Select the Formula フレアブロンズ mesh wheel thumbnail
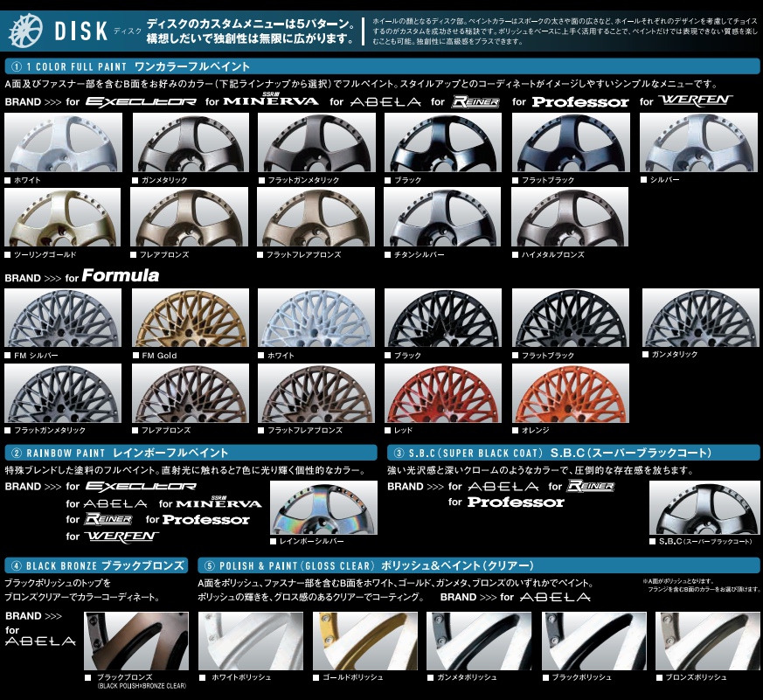 (191, 393)
